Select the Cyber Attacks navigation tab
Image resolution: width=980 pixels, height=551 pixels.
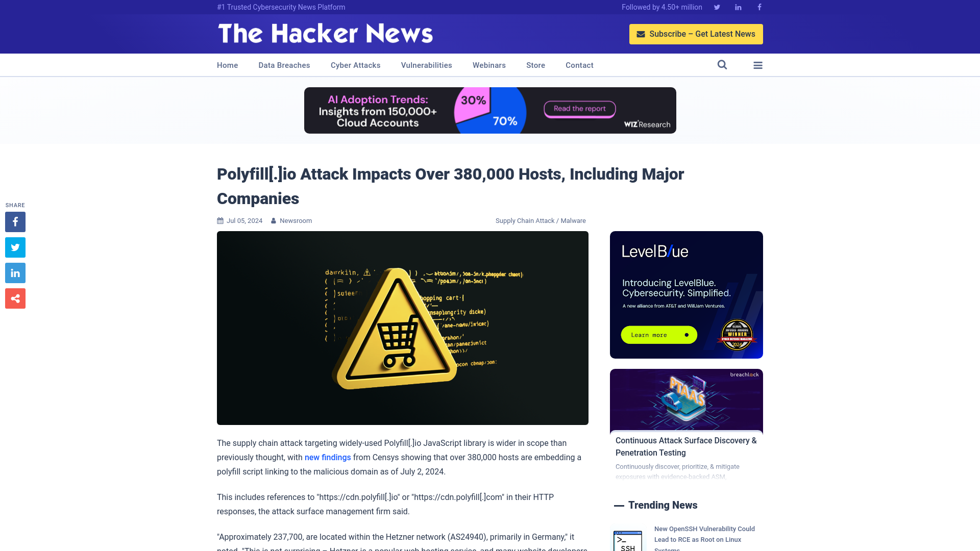point(355,65)
